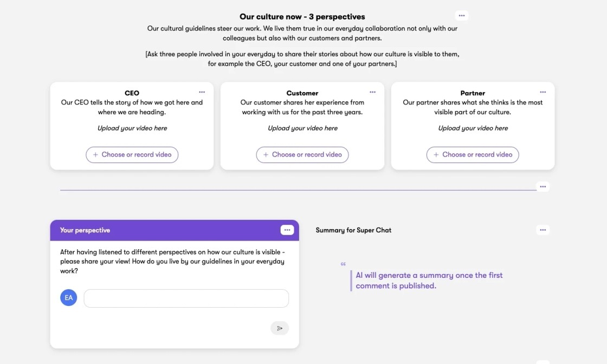This screenshot has width=607, height=364.
Task: Choose or record video for Customer
Action: point(302,154)
